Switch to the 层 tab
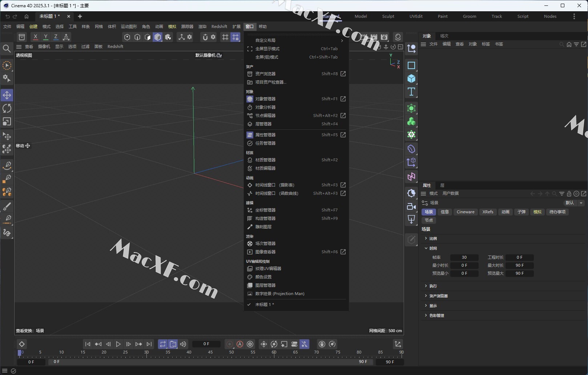 (x=442, y=185)
